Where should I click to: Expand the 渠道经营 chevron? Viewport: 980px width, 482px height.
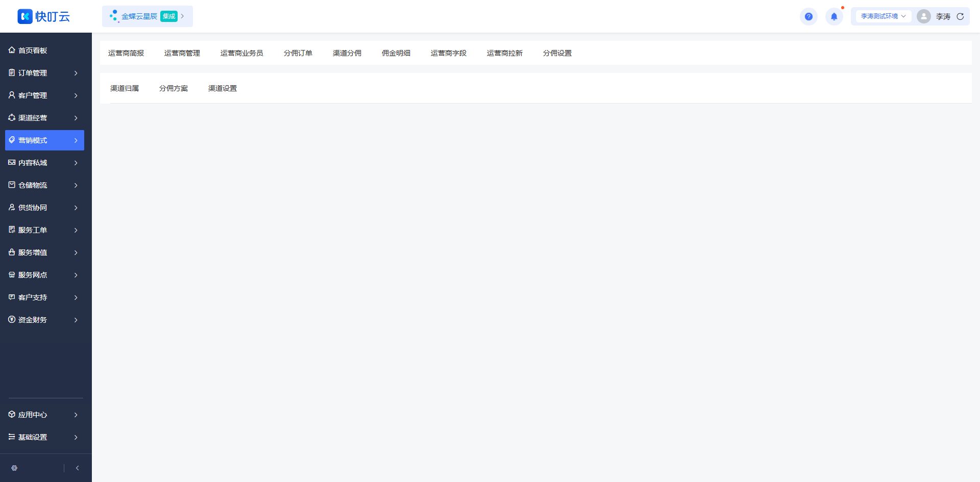click(76, 118)
